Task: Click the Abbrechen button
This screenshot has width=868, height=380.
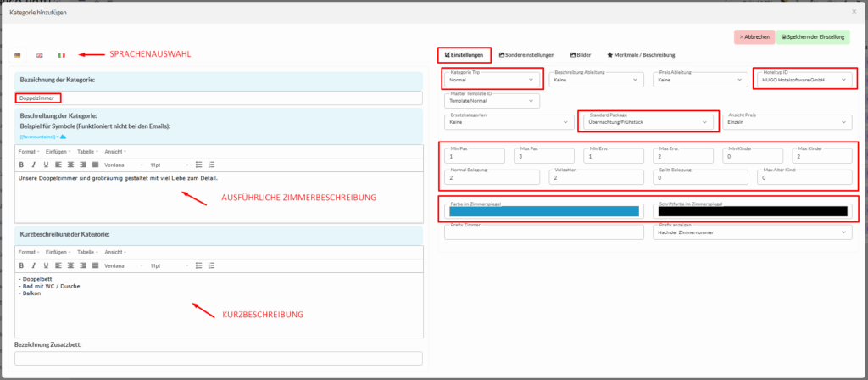Action: (754, 36)
